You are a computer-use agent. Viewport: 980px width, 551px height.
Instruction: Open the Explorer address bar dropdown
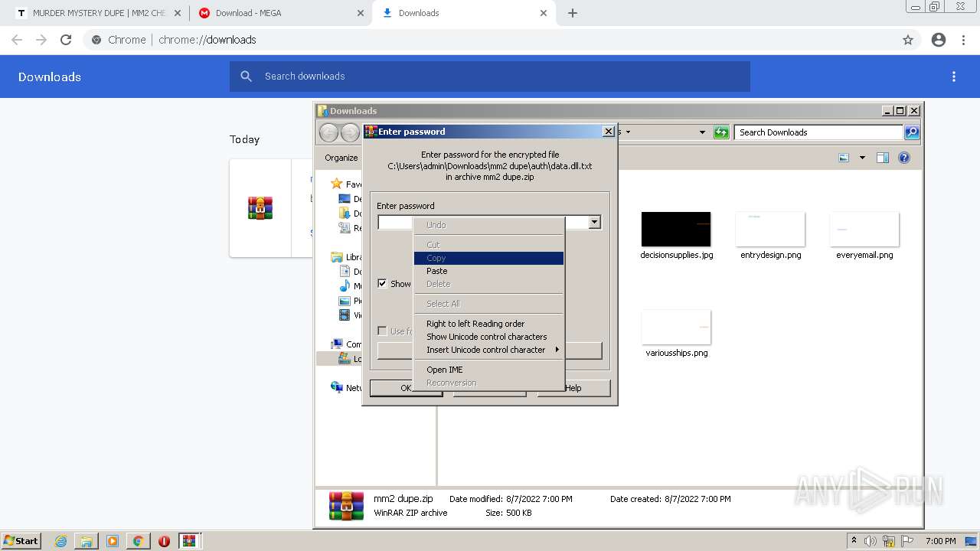click(702, 132)
